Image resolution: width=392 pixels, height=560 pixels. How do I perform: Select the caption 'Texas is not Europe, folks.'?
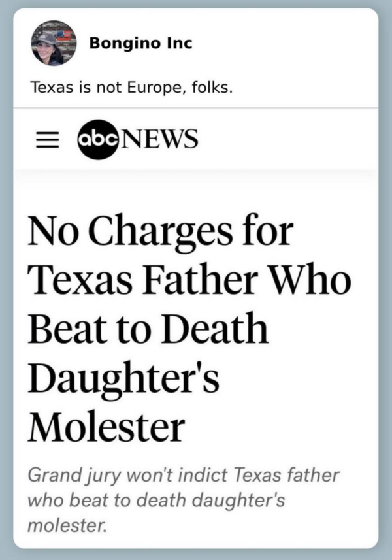(x=131, y=88)
